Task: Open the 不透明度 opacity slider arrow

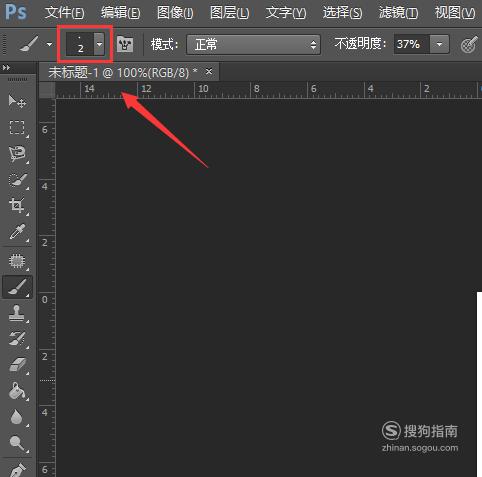Action: pyautogui.click(x=439, y=44)
